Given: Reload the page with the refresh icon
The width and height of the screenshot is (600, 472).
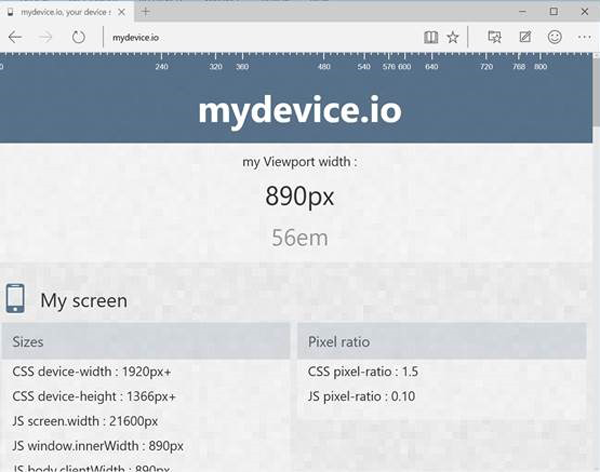Looking at the screenshot, I should [78, 37].
